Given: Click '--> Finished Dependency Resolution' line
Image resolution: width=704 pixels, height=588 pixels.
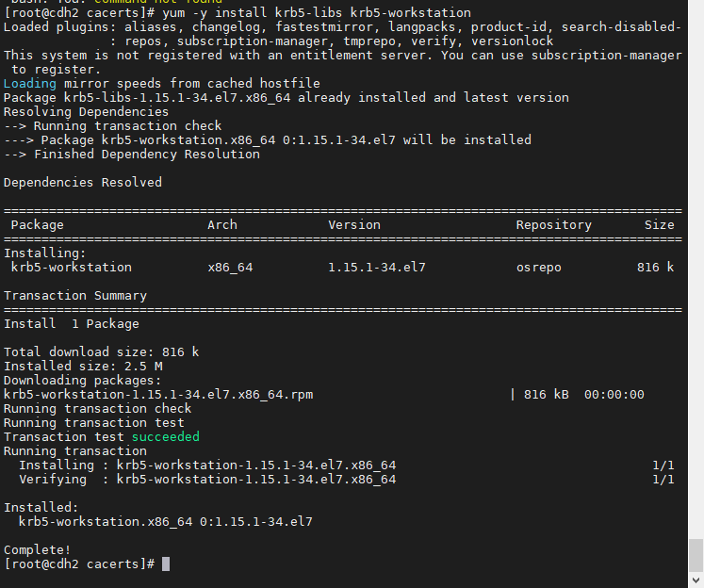Looking at the screenshot, I should point(132,154).
